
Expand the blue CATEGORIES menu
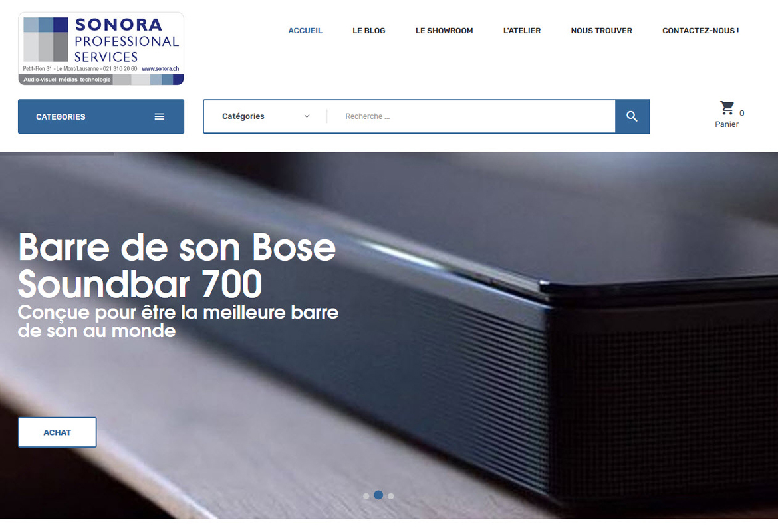(x=101, y=116)
